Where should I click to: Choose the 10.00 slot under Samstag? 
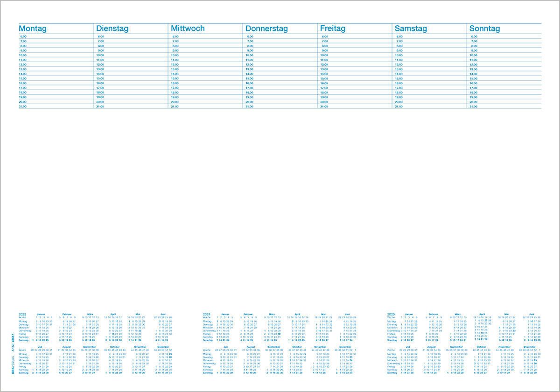coord(429,55)
